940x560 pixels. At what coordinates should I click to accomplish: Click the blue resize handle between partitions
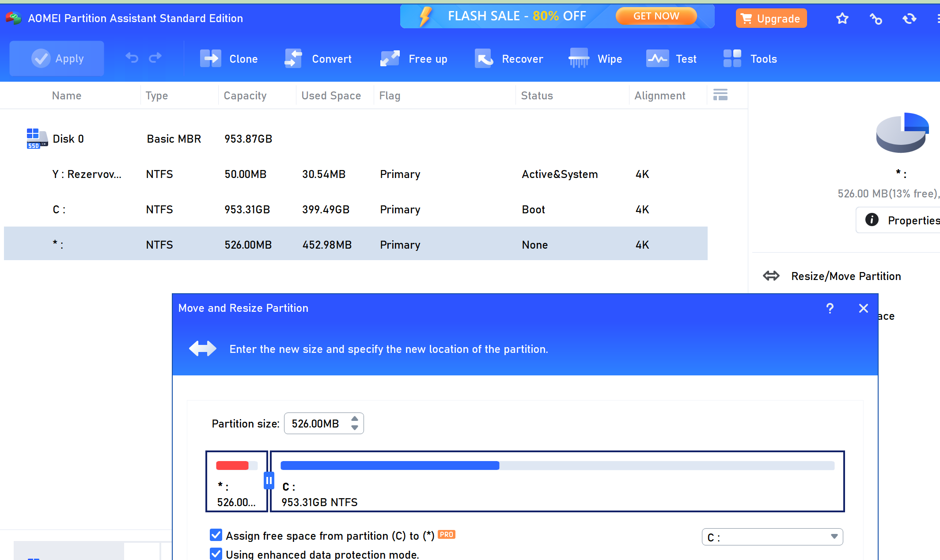pos(269,481)
